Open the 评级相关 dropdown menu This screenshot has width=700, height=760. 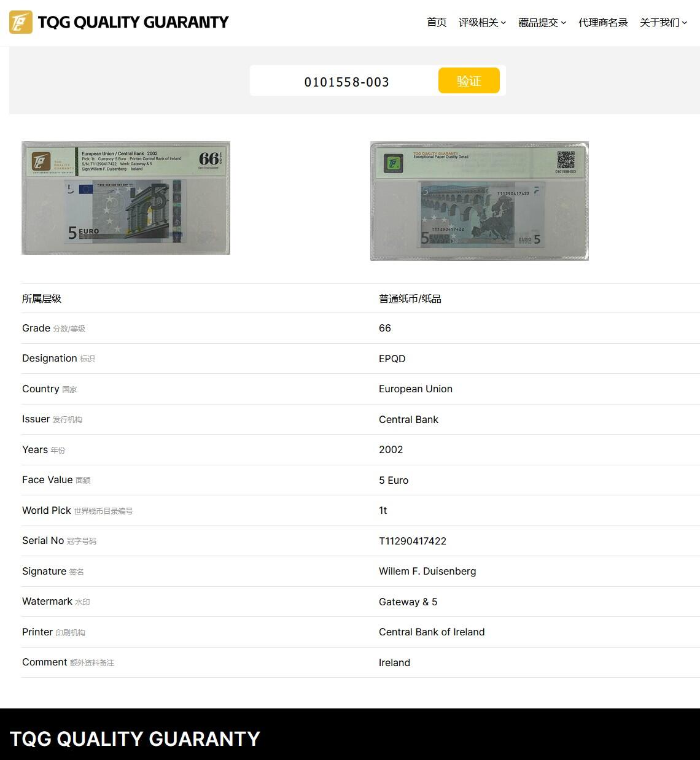coord(482,22)
